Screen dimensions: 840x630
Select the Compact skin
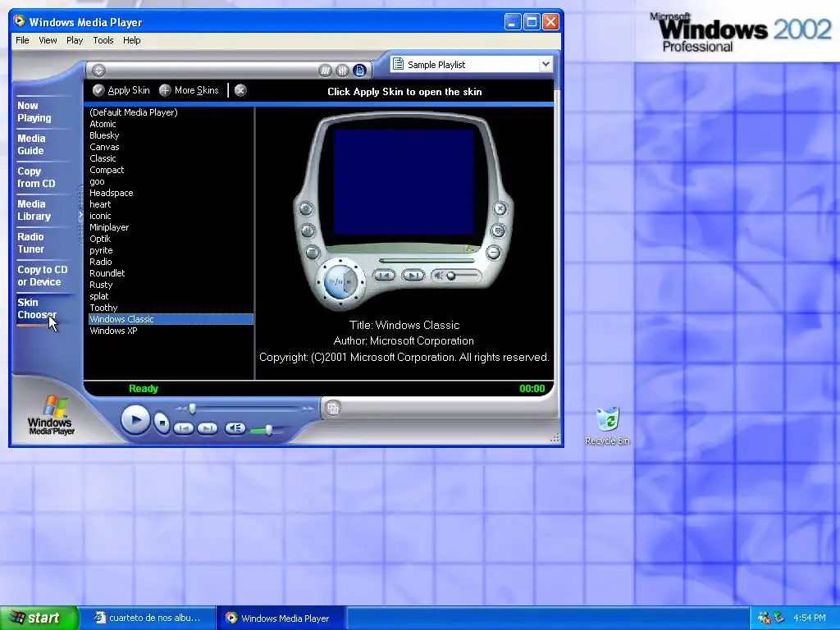point(171,170)
